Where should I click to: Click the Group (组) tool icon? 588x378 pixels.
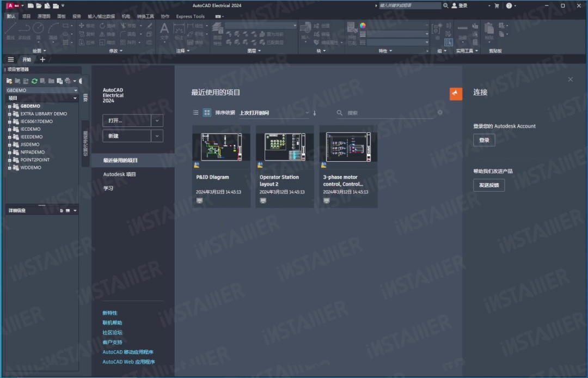pyautogui.click(x=437, y=31)
